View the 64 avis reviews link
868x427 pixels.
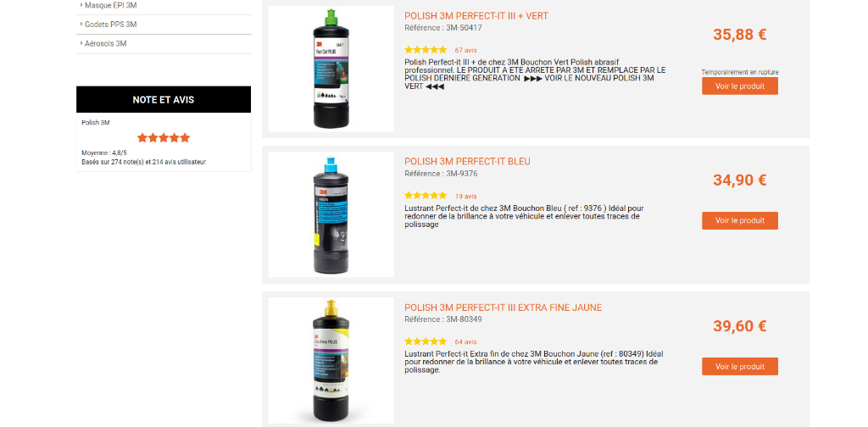[x=465, y=341]
